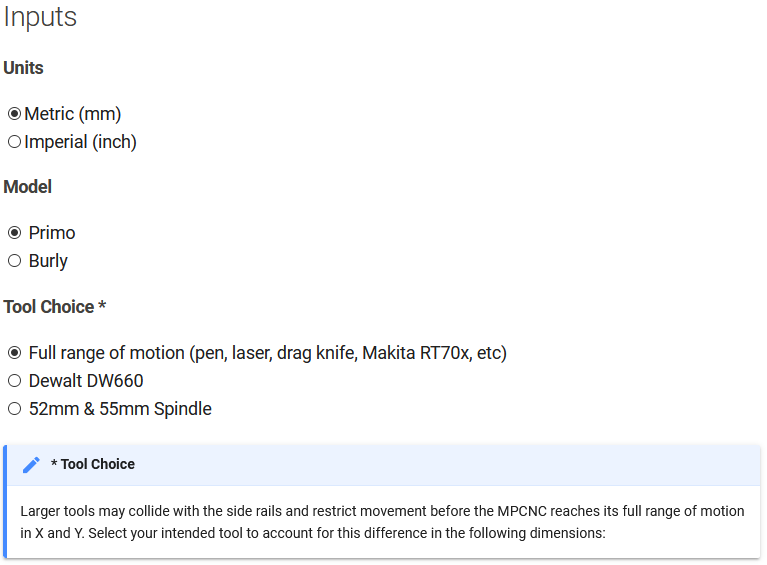Choose the Imperial (inch) radio circle
Viewport: 767px width, 565px height.
coord(15,141)
